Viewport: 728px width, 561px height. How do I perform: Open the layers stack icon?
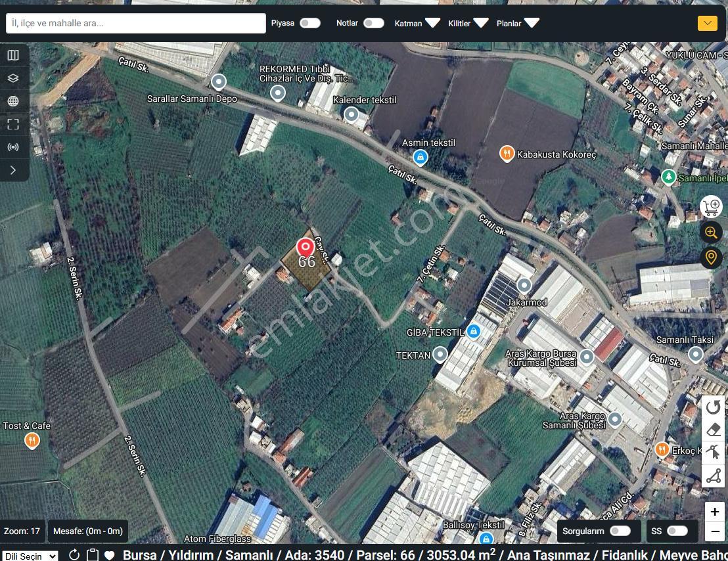(x=13, y=78)
